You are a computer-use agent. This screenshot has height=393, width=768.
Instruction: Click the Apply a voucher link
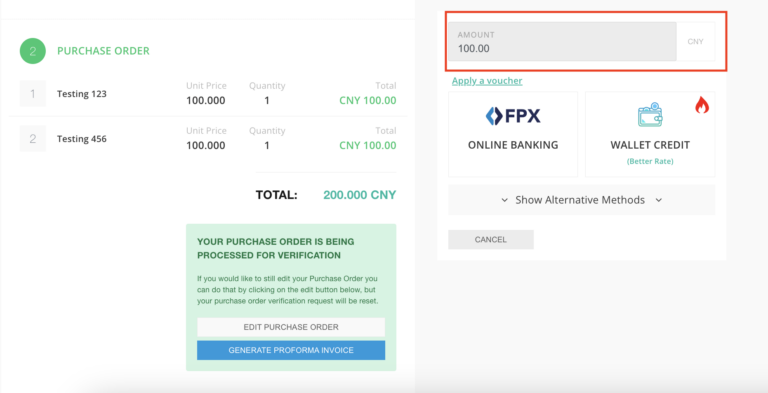[487, 81]
